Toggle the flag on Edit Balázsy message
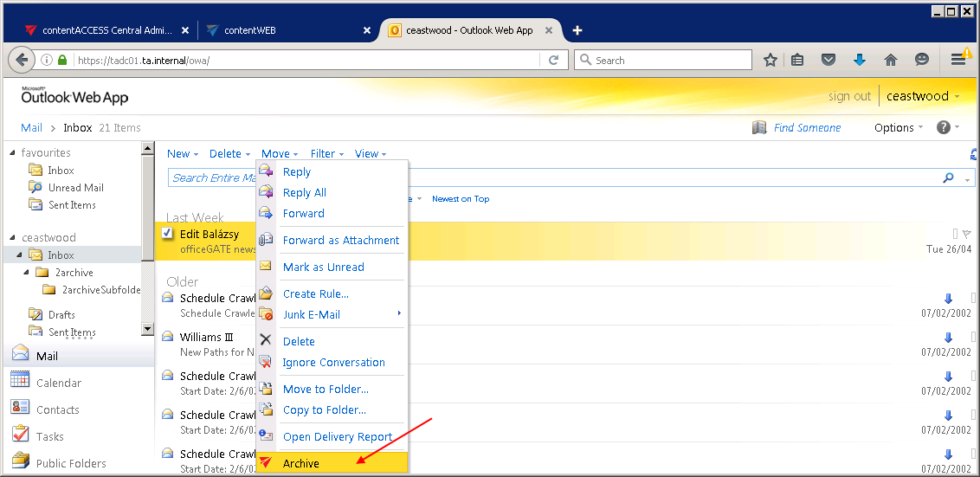Viewport: 980px width, 477px height. pos(967,233)
